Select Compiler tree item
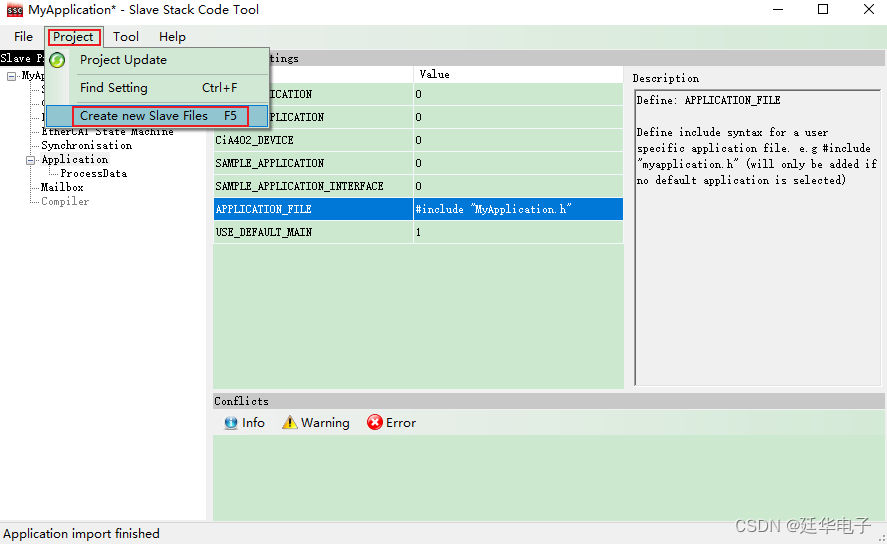The image size is (887, 544). [65, 201]
